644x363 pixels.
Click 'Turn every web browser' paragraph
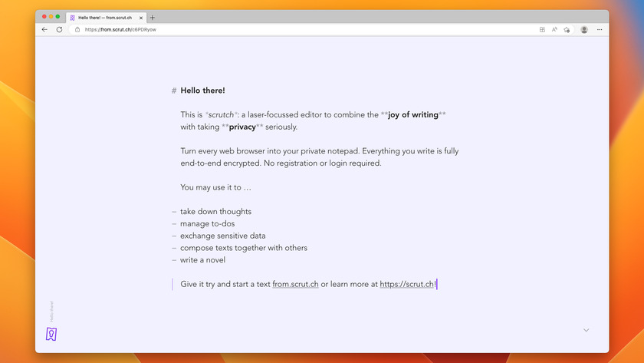pos(320,157)
